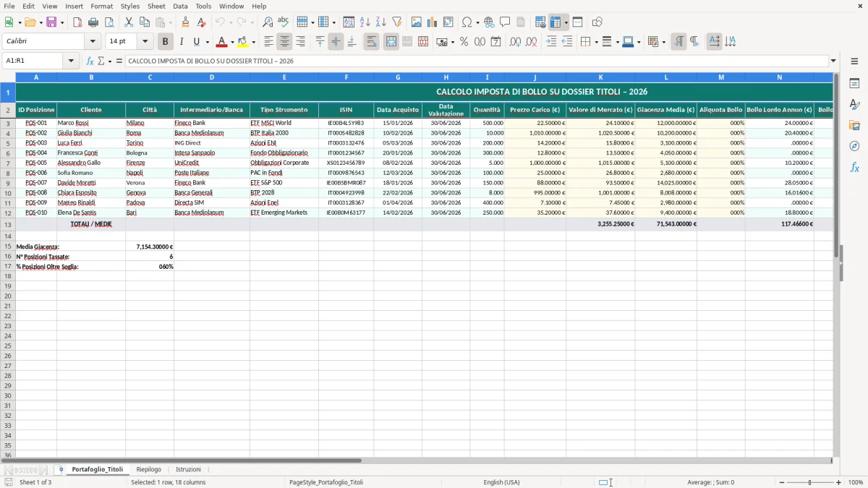Click the Select Function sigma button
This screenshot has width=868, height=488.
coord(101,61)
